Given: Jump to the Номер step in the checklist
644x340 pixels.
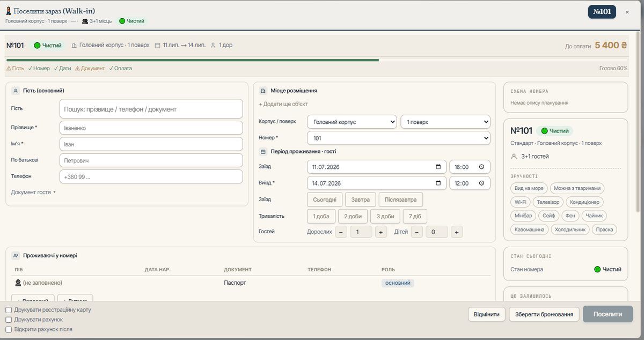Looking at the screenshot, I should click(39, 69).
